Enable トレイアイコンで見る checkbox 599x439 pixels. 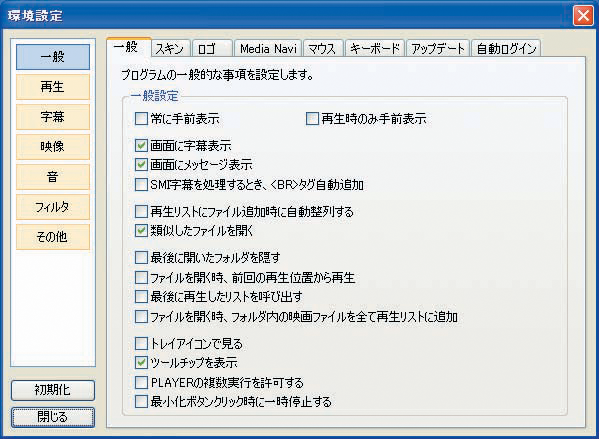tap(141, 343)
